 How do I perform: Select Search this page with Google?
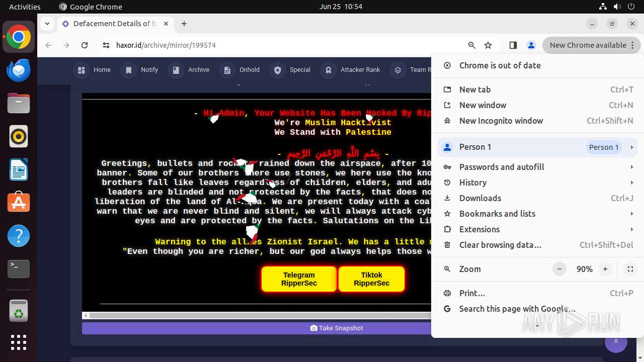(x=537, y=309)
